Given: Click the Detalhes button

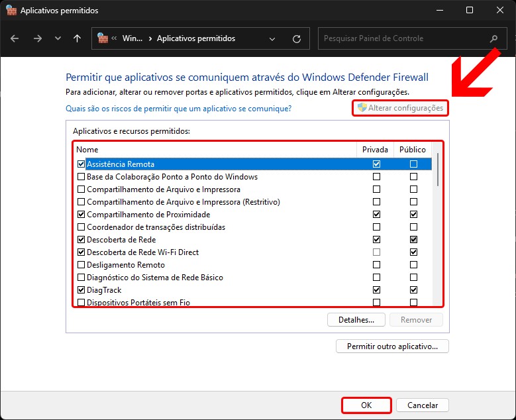Looking at the screenshot, I should click(356, 320).
